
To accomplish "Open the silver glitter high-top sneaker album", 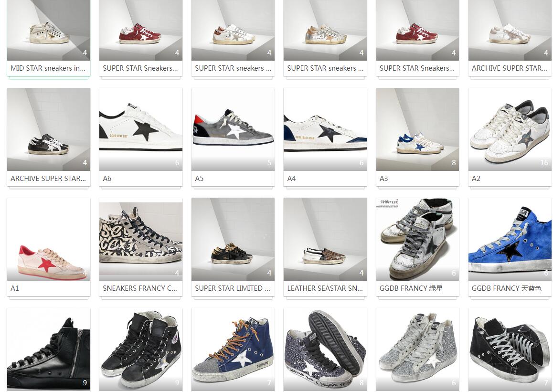I will tap(417, 350).
